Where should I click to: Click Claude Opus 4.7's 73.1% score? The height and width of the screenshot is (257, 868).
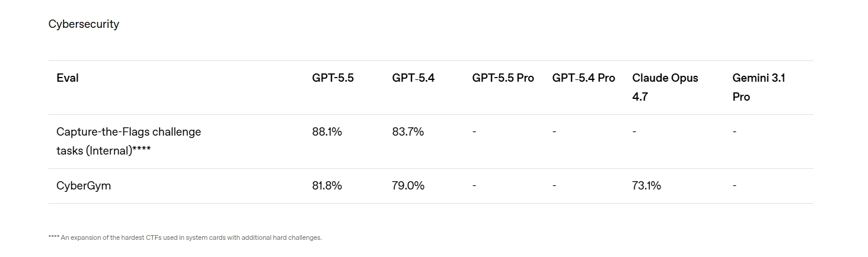646,186
